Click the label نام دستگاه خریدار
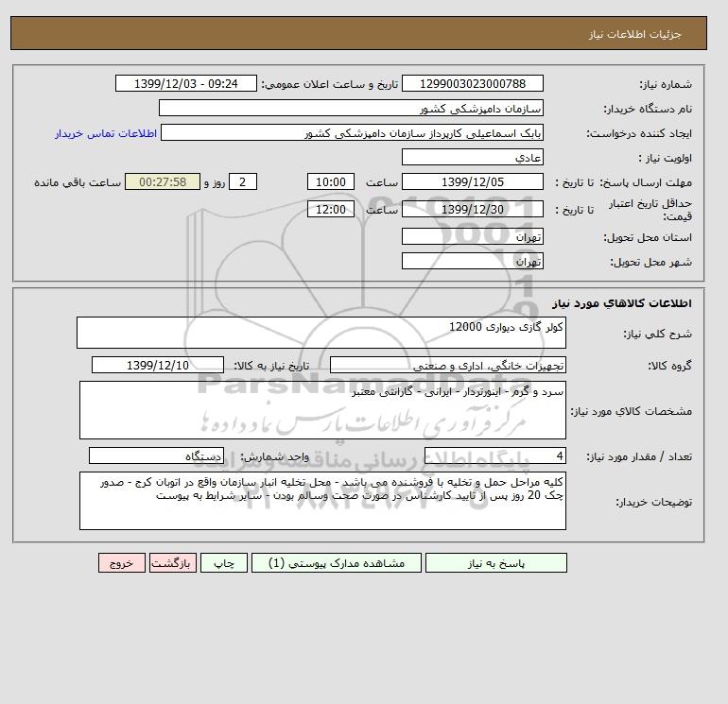The image size is (728, 704). click(648, 109)
